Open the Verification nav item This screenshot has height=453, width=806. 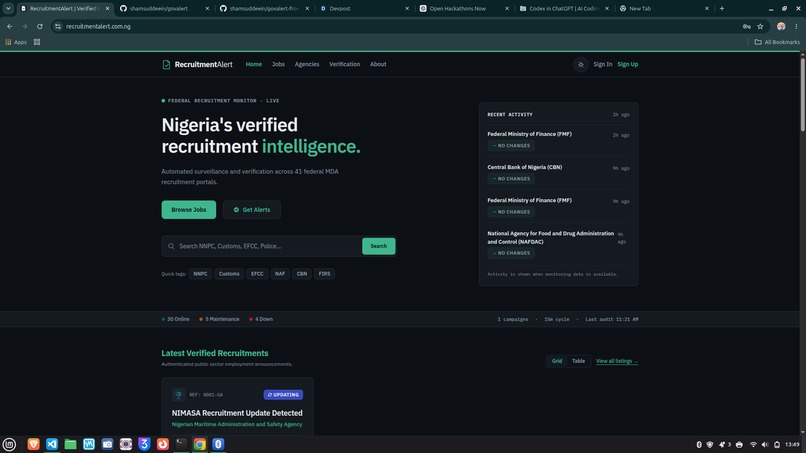[x=344, y=64]
